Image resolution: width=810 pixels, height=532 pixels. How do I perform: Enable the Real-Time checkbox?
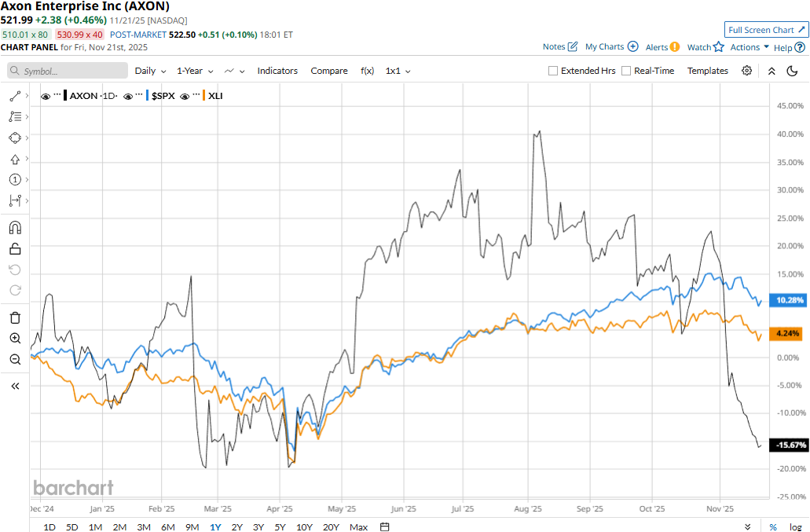tap(626, 71)
